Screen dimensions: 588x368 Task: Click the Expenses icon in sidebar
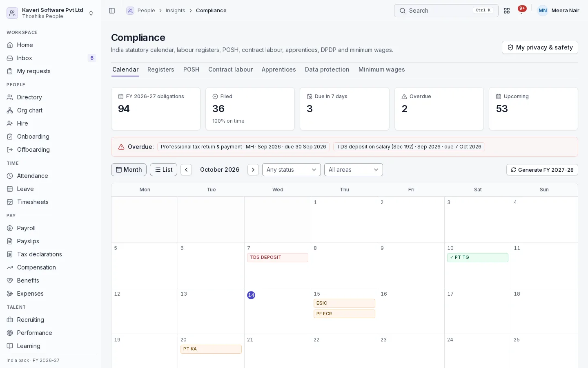point(10,294)
